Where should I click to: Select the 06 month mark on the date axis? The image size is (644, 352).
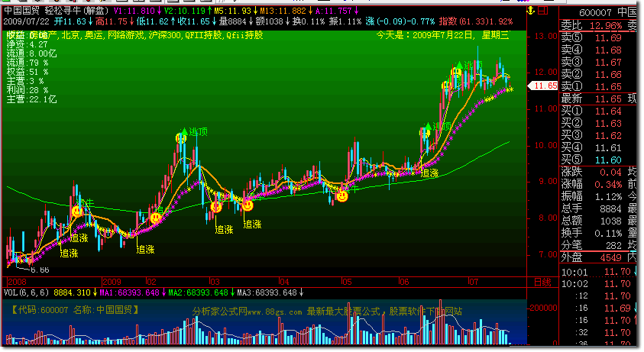click(x=403, y=282)
